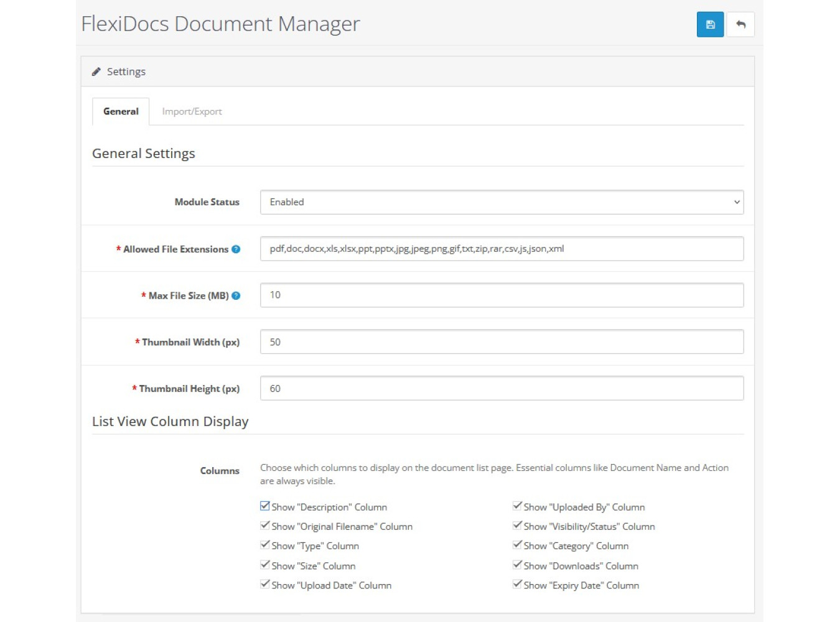This screenshot has height=622, width=840.
Task: Switch to the Import/Export tab
Action: (192, 112)
